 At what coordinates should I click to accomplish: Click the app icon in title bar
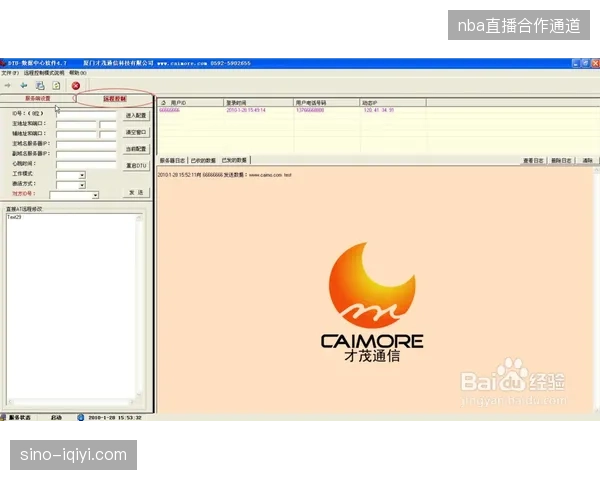(3, 63)
